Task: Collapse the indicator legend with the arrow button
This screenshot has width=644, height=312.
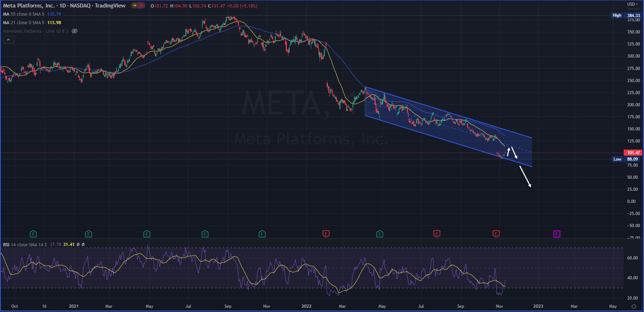Action: (x=8, y=40)
